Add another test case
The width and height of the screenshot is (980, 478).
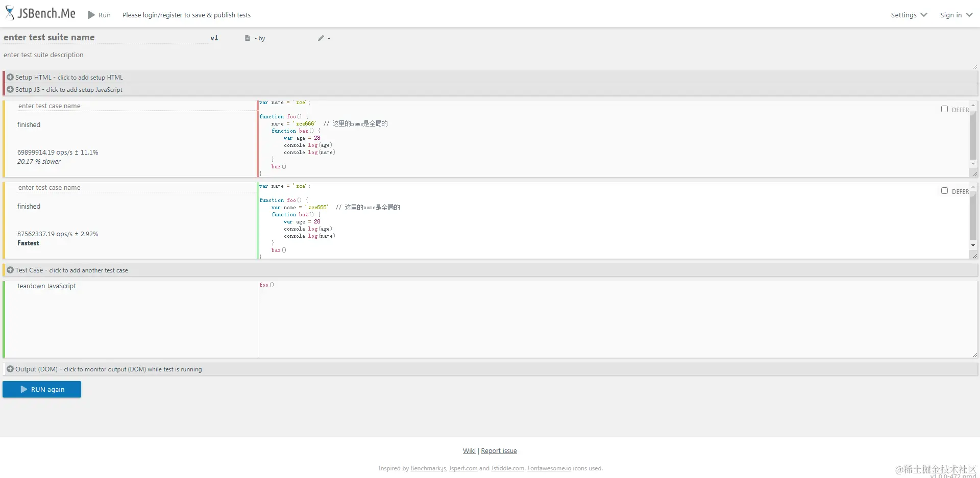[490, 270]
